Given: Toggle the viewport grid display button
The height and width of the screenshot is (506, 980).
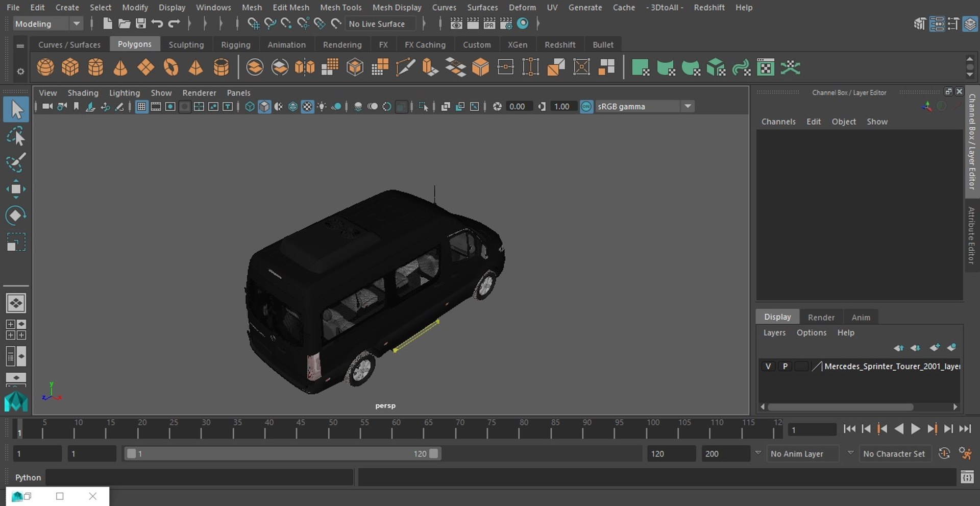Looking at the screenshot, I should pos(141,106).
